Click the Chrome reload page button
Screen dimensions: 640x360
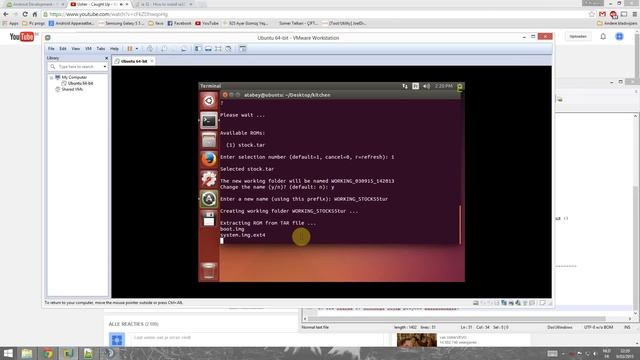(x=25, y=14)
